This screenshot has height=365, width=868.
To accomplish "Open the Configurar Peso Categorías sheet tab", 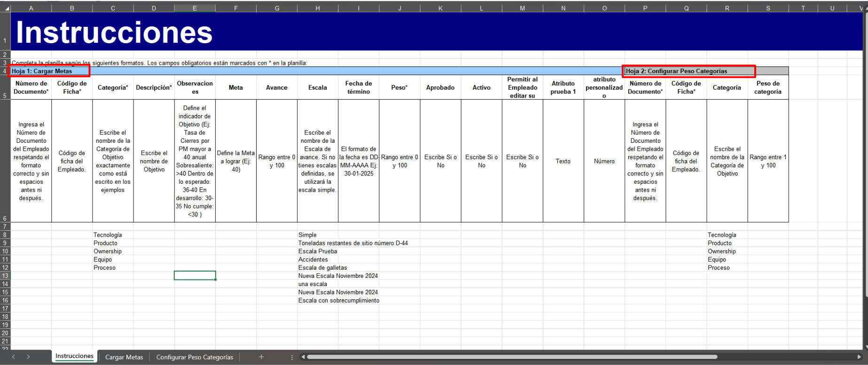I will [x=195, y=357].
